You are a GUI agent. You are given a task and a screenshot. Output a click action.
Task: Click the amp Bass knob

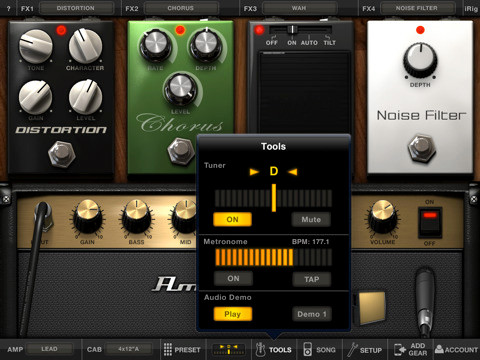click(137, 216)
